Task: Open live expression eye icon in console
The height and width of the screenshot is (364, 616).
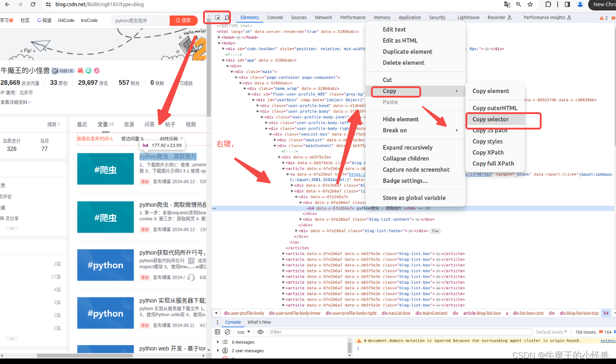Action: pos(261,332)
